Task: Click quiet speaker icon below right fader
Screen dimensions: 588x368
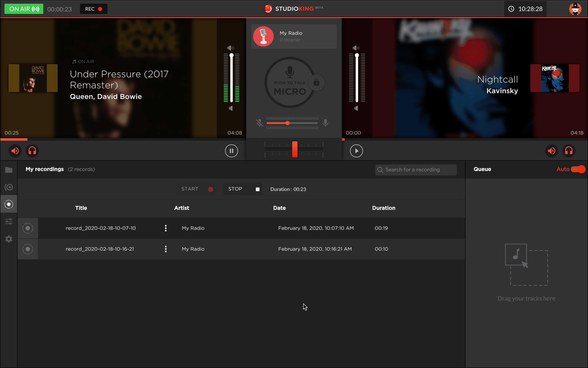Action: (x=356, y=108)
